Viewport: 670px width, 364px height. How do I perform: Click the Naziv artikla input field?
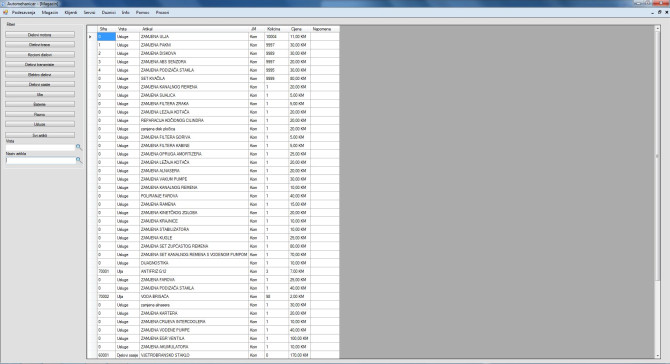(x=41, y=160)
